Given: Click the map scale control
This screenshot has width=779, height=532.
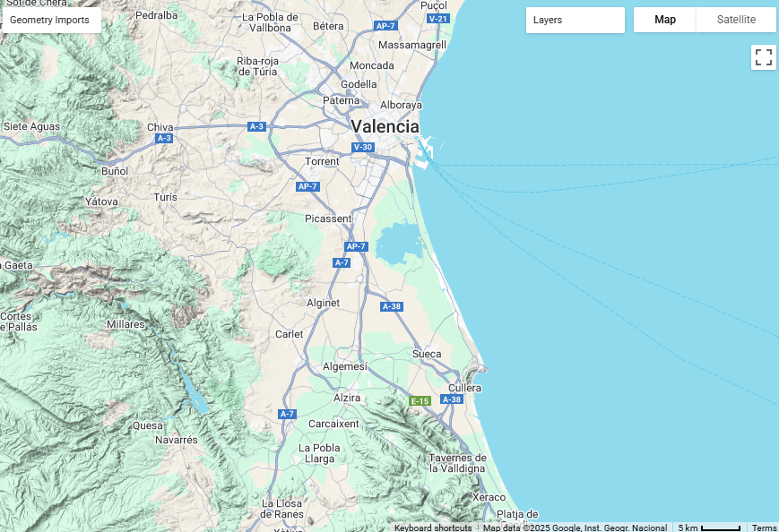Looking at the screenshot, I should click(x=709, y=528).
